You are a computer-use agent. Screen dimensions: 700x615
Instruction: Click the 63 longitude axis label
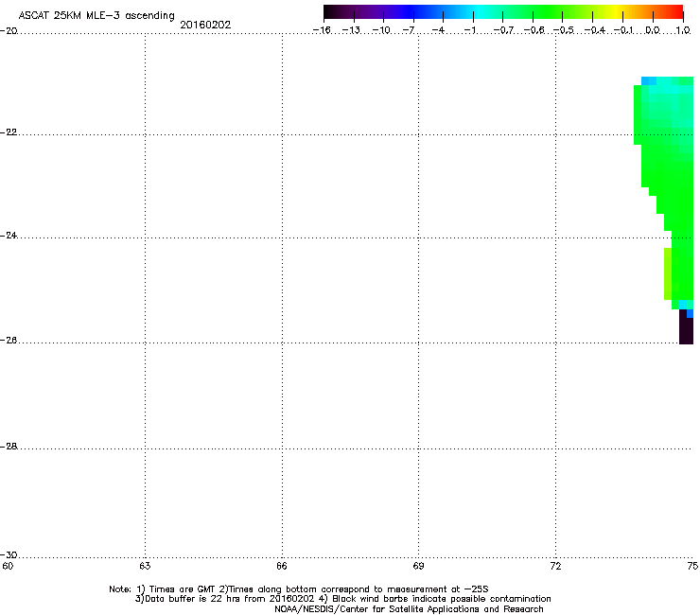coord(145,567)
